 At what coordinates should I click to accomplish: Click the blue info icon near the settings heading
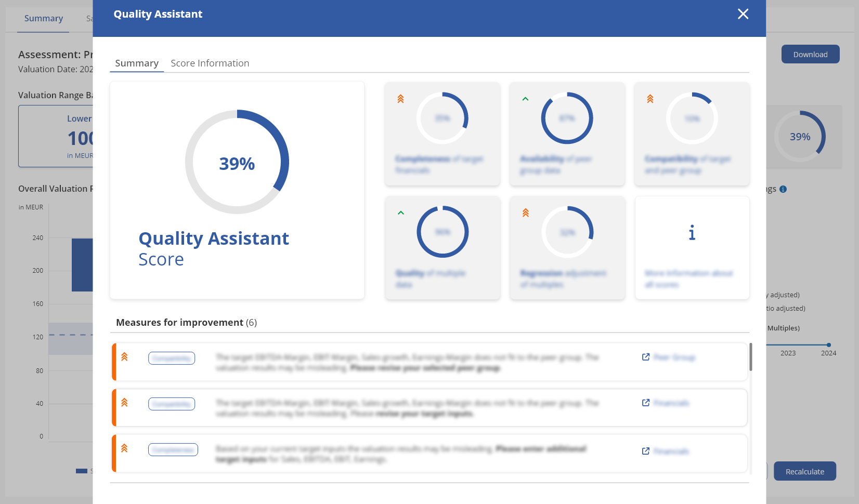tap(783, 189)
